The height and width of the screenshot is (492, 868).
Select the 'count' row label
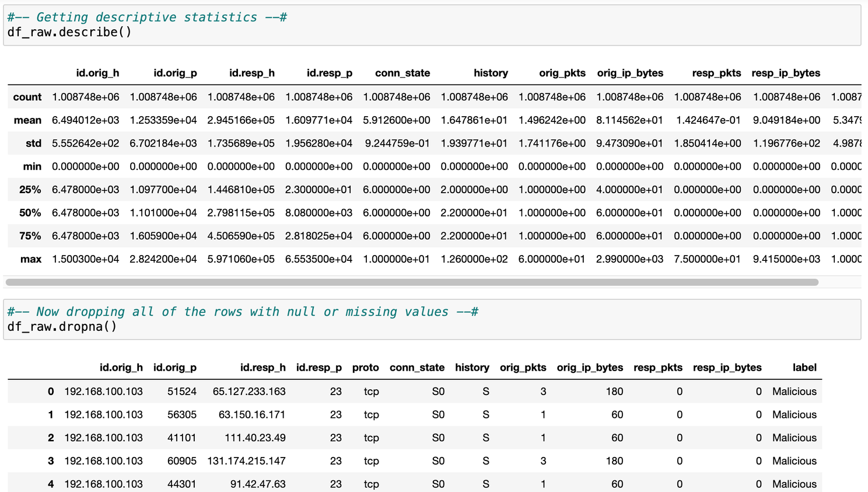tap(27, 97)
